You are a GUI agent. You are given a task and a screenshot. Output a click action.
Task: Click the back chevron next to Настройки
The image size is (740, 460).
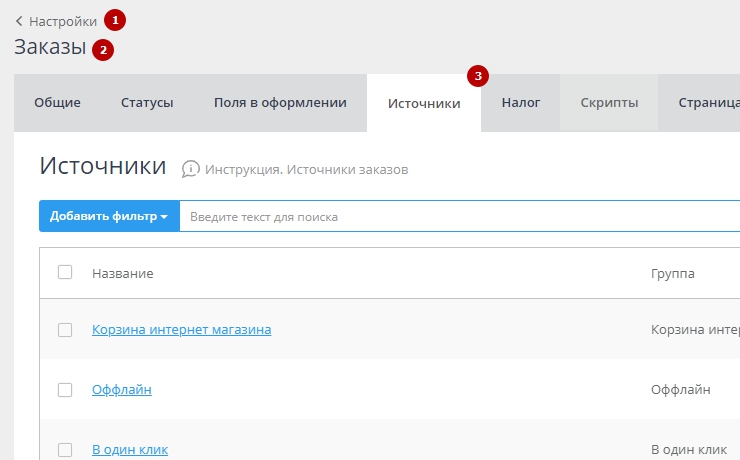click(19, 21)
